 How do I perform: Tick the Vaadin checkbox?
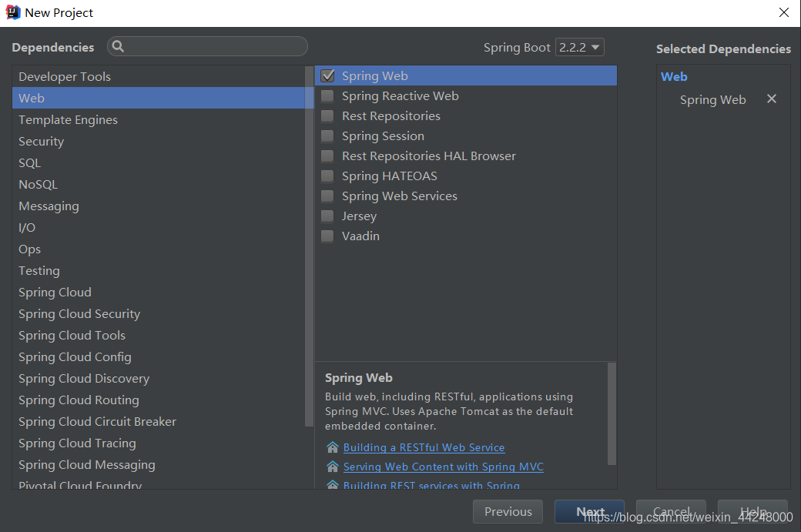coord(327,236)
